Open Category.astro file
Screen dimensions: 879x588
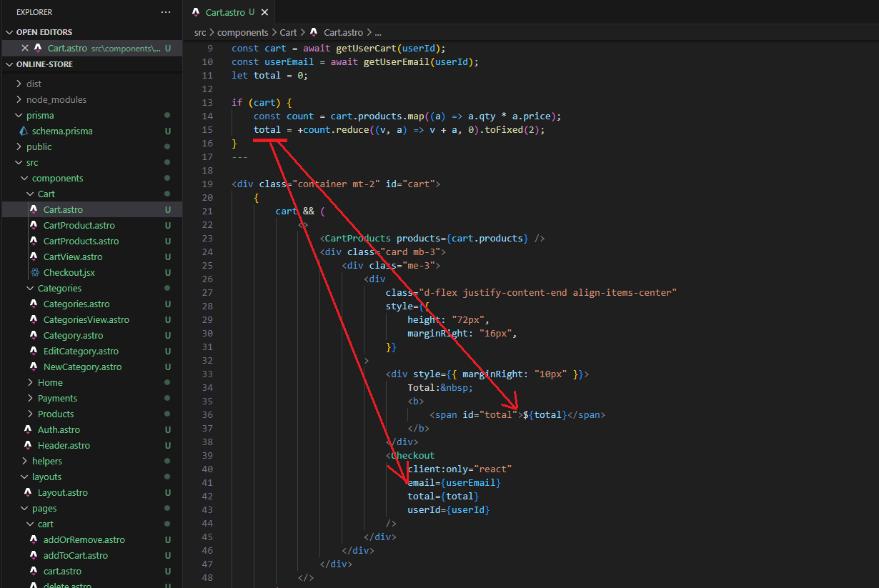[x=73, y=335]
